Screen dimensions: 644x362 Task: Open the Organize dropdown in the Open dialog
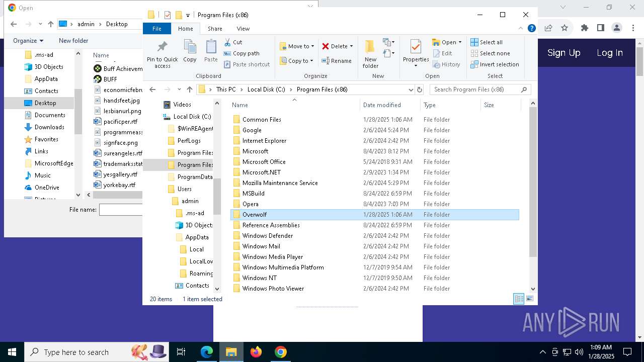[28, 41]
